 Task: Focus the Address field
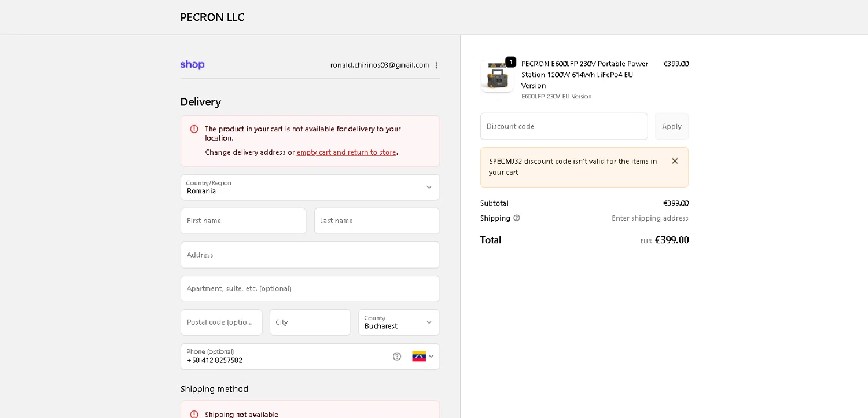pos(310,255)
